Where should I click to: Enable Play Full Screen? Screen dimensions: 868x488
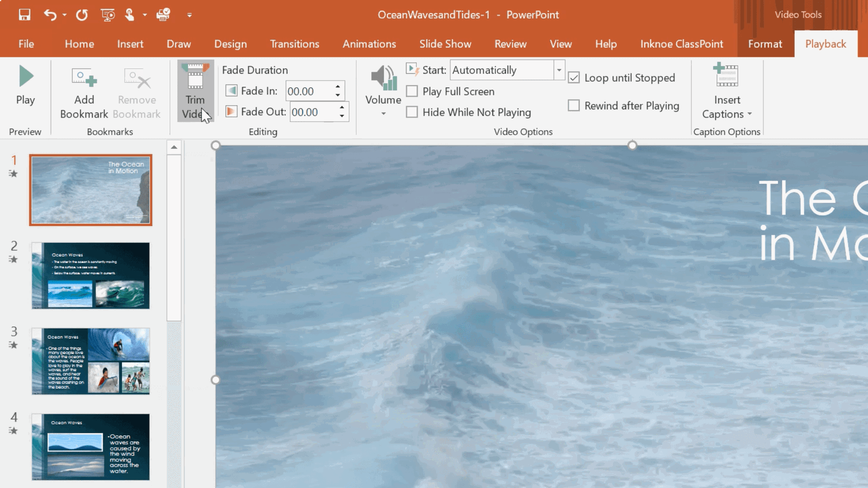coord(412,91)
